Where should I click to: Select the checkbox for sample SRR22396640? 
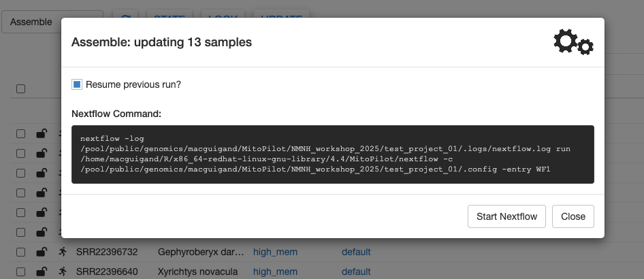click(20, 272)
